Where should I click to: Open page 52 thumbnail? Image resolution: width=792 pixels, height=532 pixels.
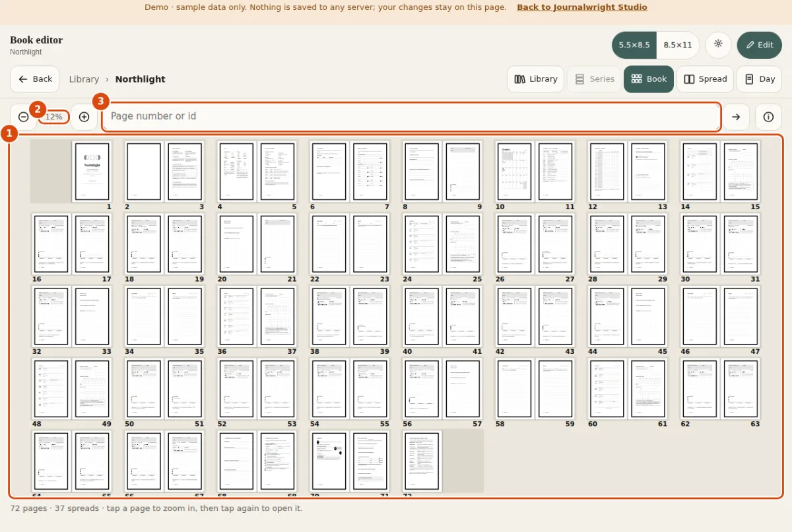236,389
